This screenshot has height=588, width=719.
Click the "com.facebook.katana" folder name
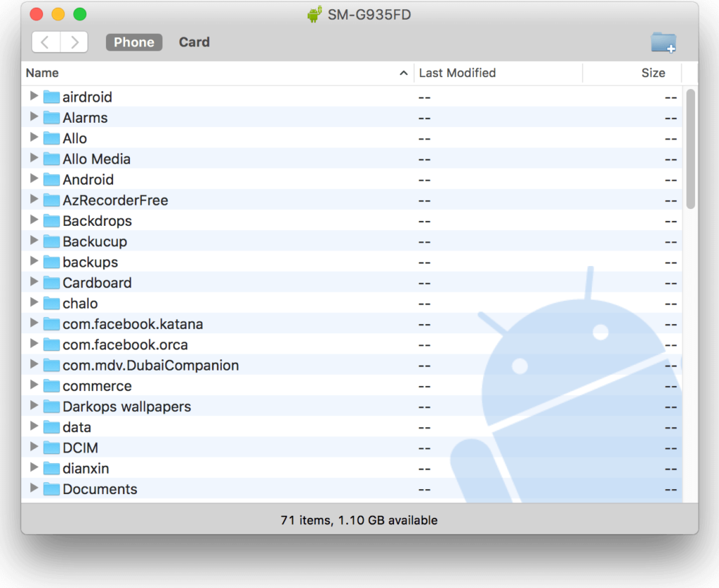click(133, 324)
